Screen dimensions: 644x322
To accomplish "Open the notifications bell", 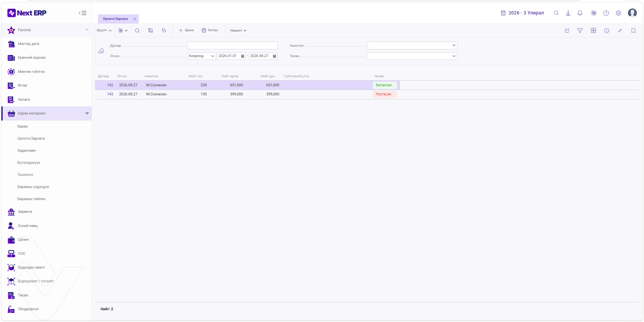I will click(580, 13).
